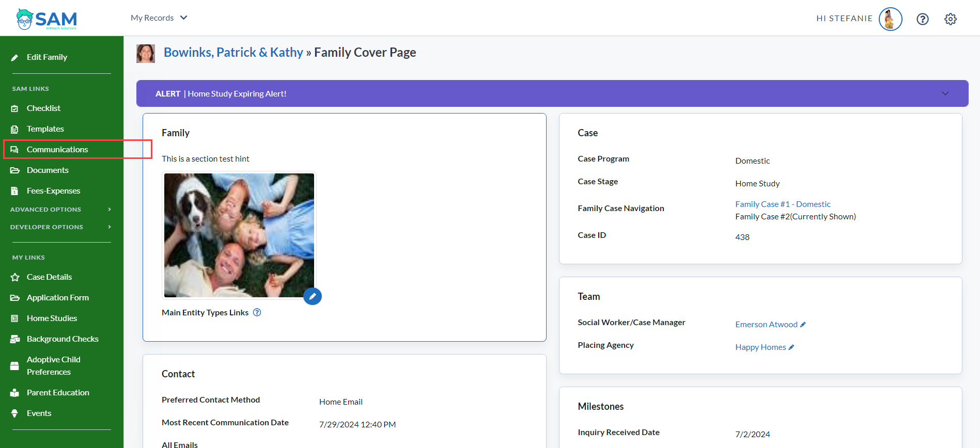980x448 pixels.
Task: Go to Case Details page
Action: 49,277
